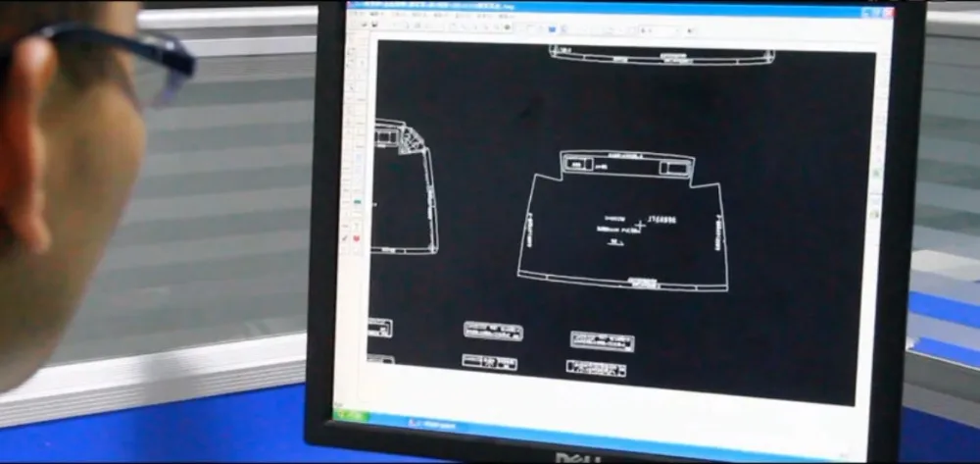Select the curved strip piece at canvas top
Image resolution: width=980 pixels, height=464 pixels.
(661, 55)
